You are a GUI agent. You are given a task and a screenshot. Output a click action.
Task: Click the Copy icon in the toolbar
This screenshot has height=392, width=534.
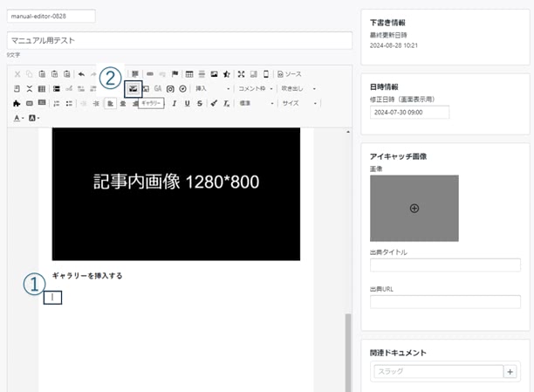pos(30,74)
